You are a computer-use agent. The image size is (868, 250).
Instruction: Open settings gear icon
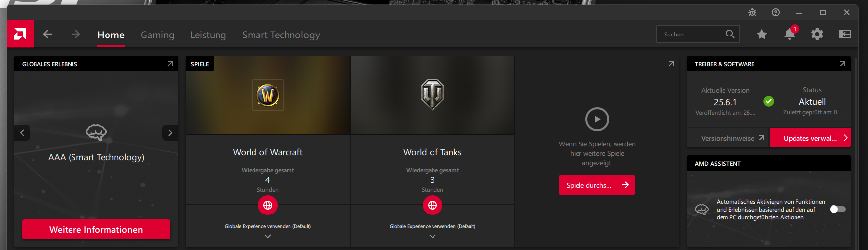tap(817, 34)
